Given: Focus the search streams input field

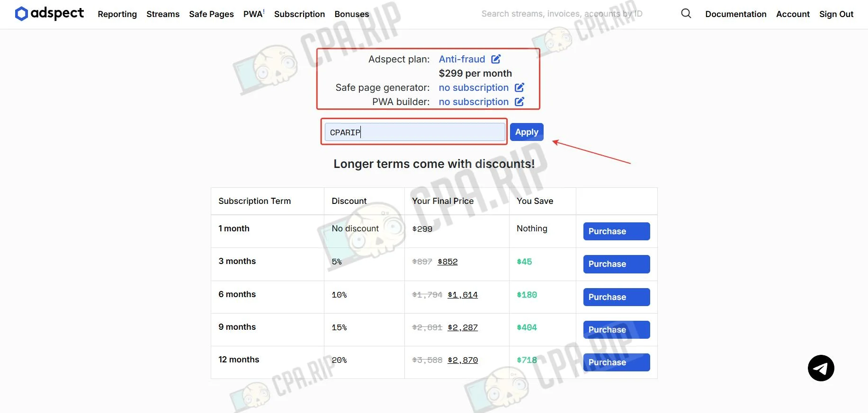Looking at the screenshot, I should click(x=576, y=14).
